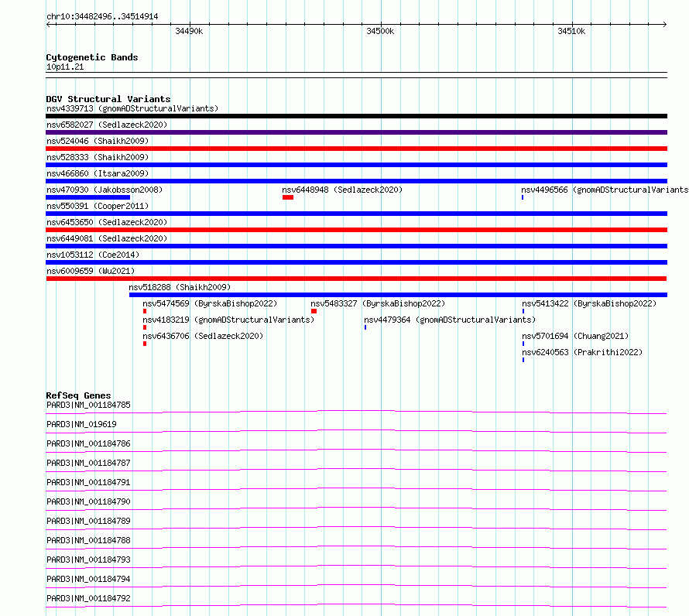The width and height of the screenshot is (689, 616).
Task: Open nsv470930 Jakobsson2008 label
Action: click(105, 190)
